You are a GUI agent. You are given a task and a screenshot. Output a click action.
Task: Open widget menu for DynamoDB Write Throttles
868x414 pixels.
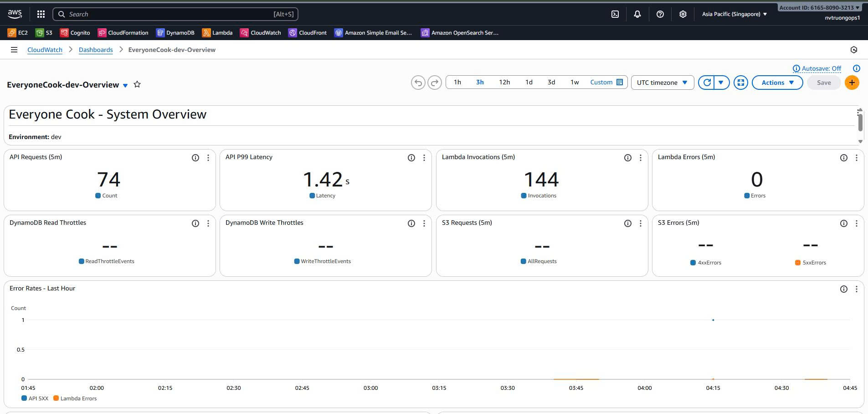click(424, 223)
